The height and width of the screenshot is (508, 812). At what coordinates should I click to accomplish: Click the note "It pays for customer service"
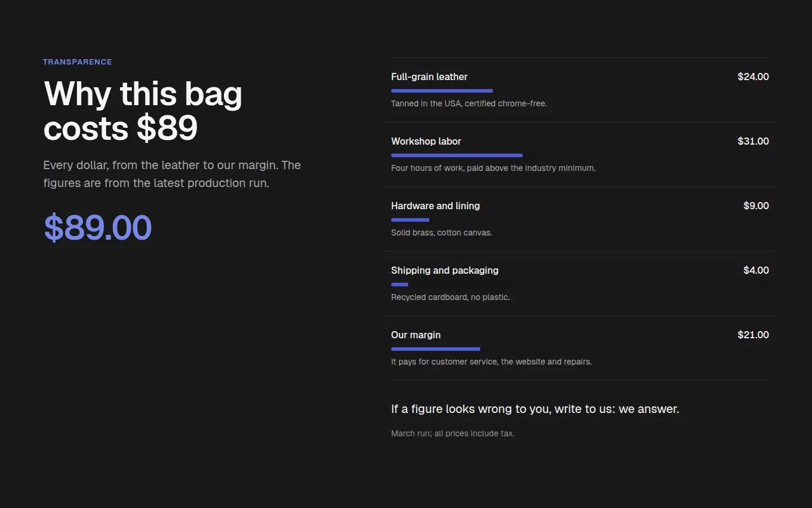(x=491, y=362)
